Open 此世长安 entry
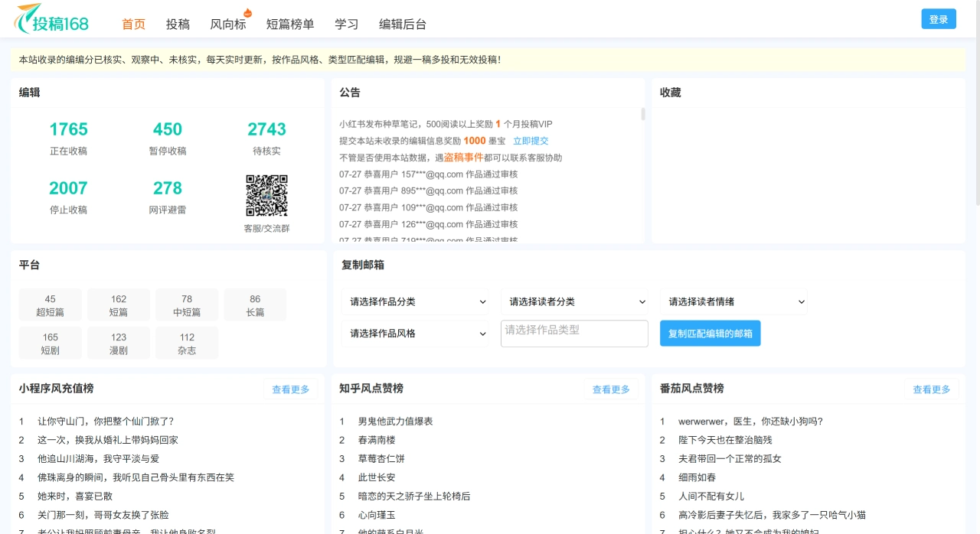The image size is (980, 534). pos(377,477)
